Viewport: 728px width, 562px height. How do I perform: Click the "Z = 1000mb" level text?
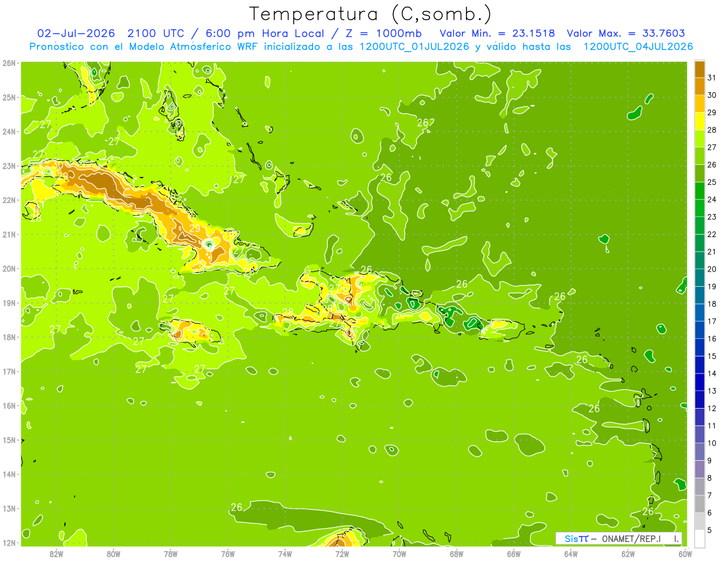tap(383, 33)
